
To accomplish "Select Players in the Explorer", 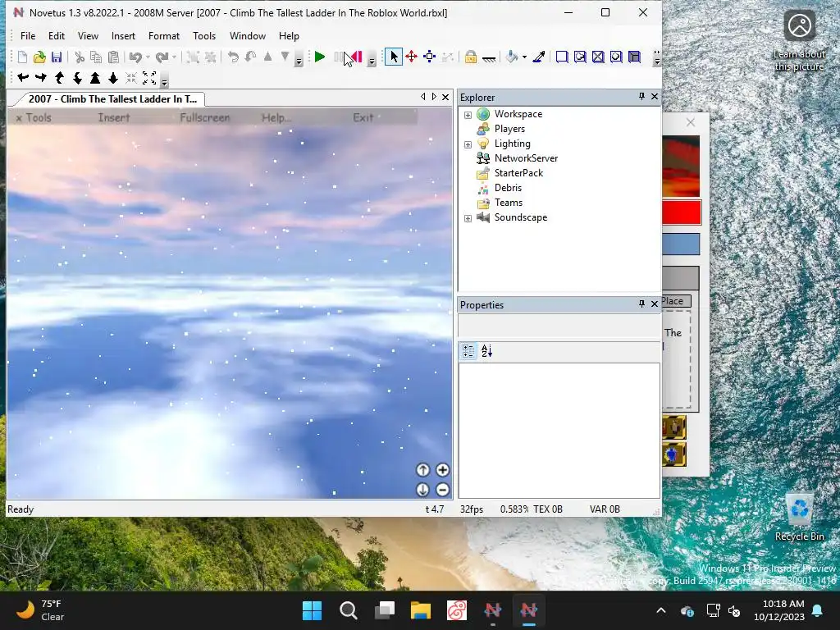I will [x=509, y=129].
